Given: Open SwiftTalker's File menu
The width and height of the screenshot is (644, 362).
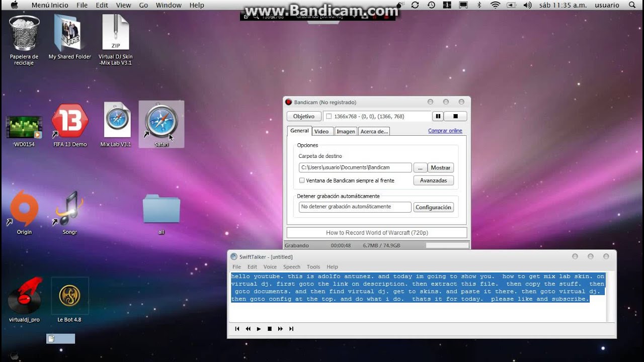Looking at the screenshot, I should 236,267.
